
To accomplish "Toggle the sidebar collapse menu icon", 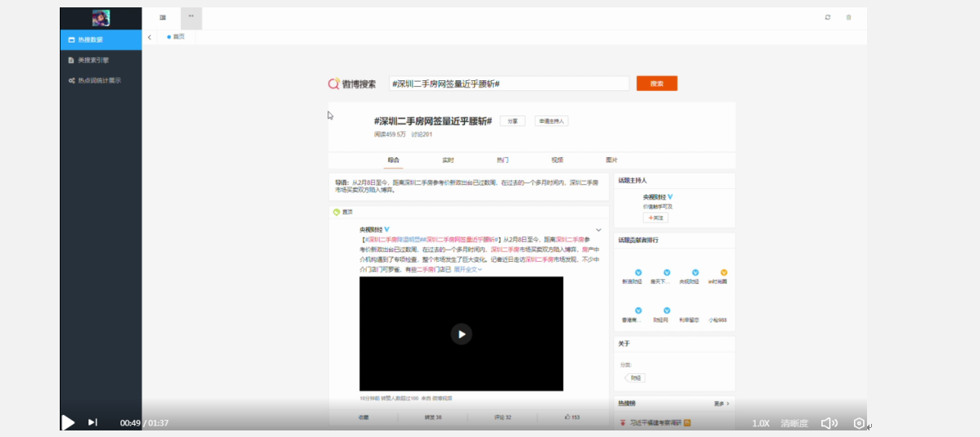I will pos(162,17).
